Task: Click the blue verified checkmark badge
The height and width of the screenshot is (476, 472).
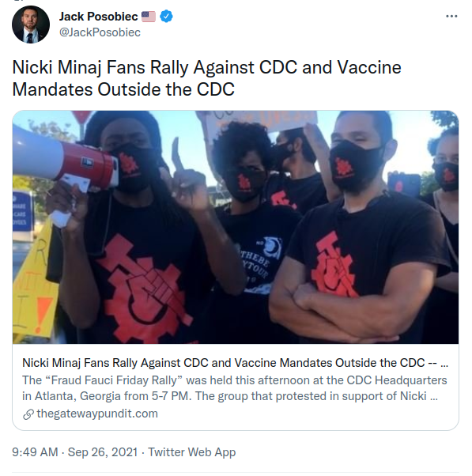Action: pyautogui.click(x=166, y=16)
